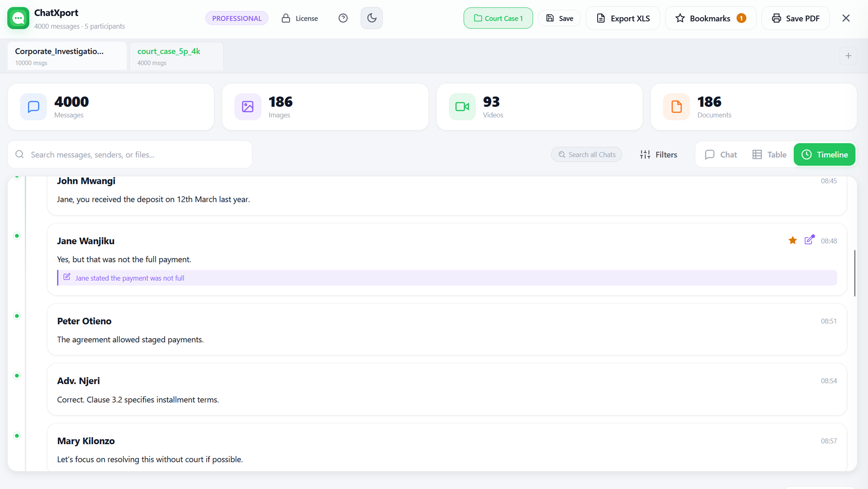Image resolution: width=868 pixels, height=489 pixels.
Task: Click the Documents file icon
Action: [x=676, y=106]
